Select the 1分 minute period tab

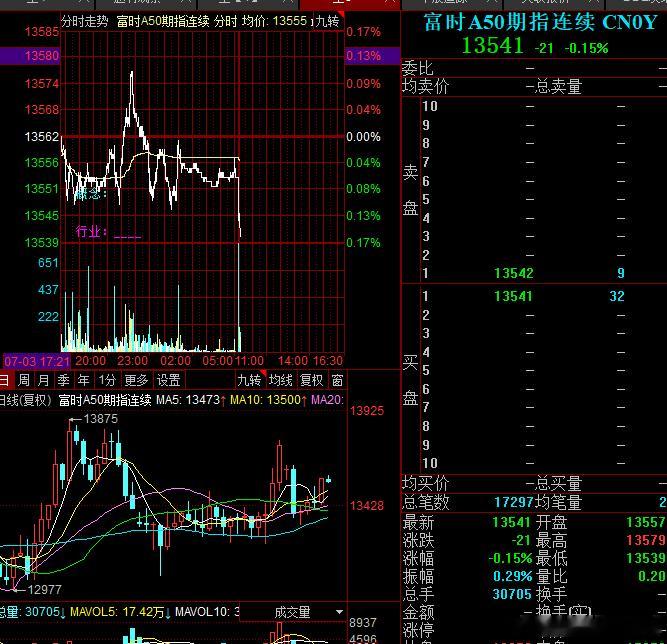point(107,380)
